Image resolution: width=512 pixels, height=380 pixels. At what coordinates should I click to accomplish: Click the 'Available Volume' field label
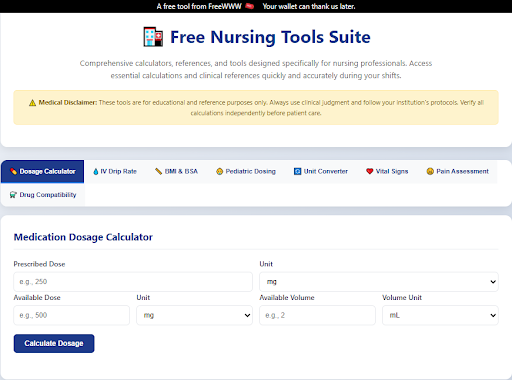click(287, 298)
